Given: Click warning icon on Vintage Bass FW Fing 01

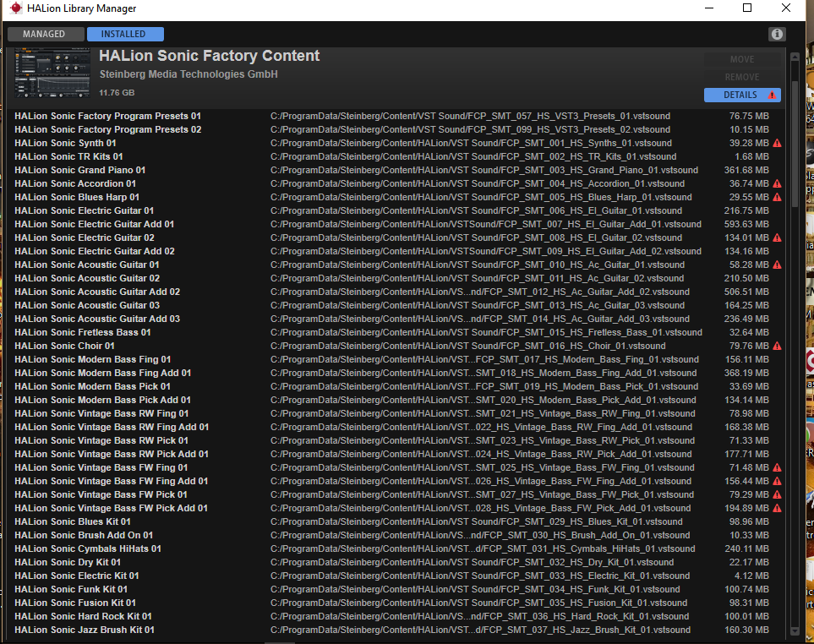Looking at the screenshot, I should pos(777,467).
